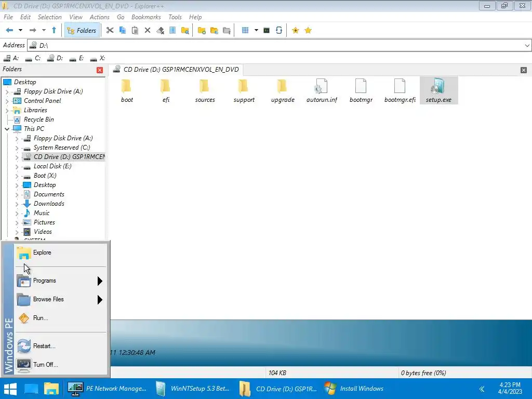Jump to drive X: in drives bar
The image size is (532, 399).
pos(98,58)
